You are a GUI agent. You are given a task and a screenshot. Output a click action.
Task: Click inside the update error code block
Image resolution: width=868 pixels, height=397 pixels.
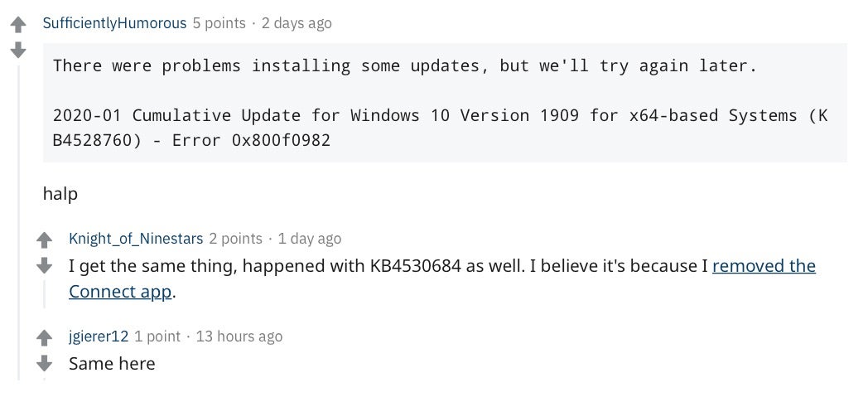click(445, 103)
